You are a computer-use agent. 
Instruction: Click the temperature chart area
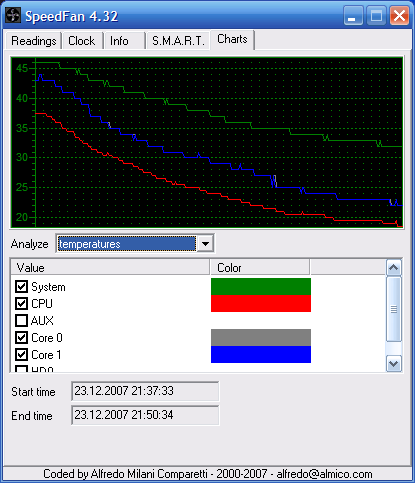[207, 142]
